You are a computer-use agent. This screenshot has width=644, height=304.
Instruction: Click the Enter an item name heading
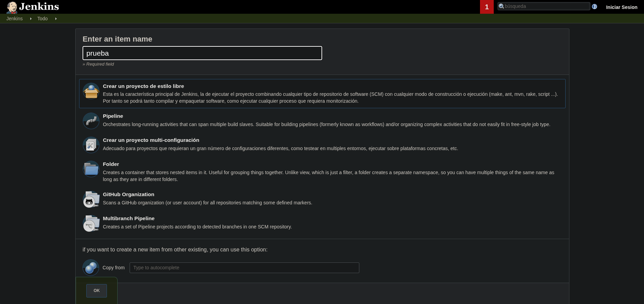pyautogui.click(x=117, y=39)
